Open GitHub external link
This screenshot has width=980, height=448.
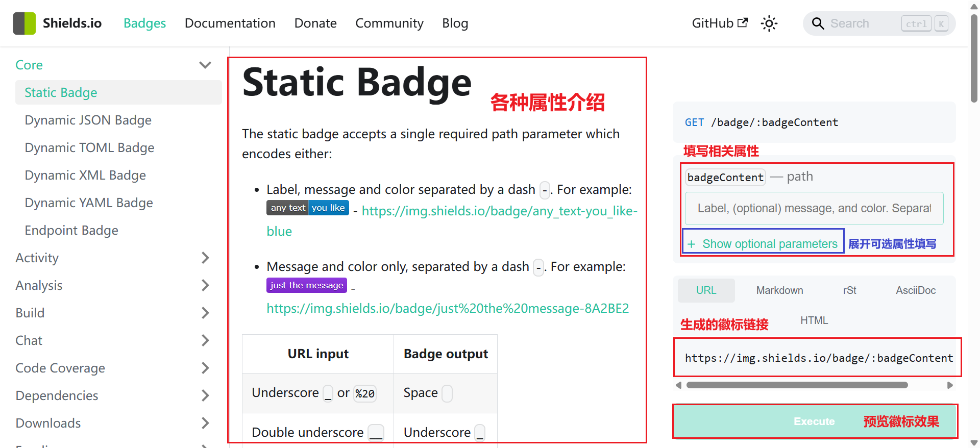click(x=720, y=23)
